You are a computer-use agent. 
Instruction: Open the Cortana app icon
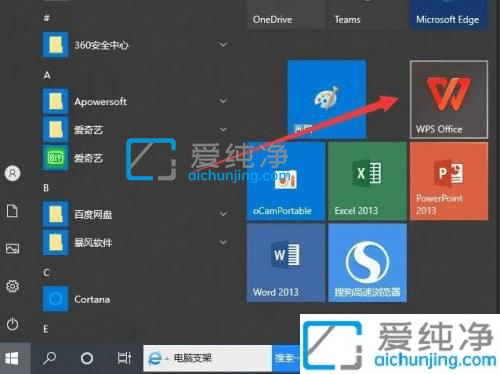coord(56,299)
